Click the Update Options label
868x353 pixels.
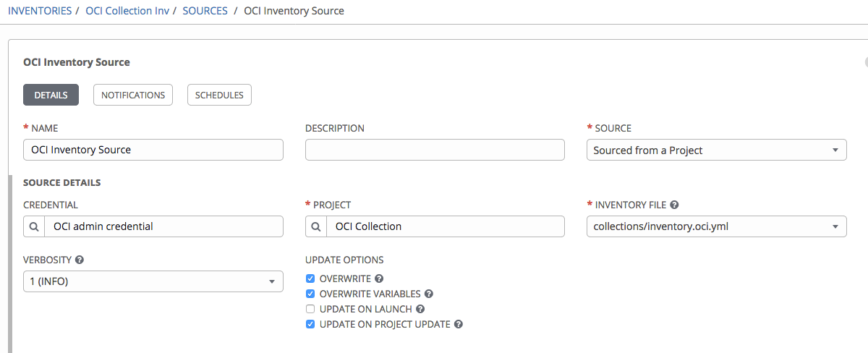pos(344,260)
